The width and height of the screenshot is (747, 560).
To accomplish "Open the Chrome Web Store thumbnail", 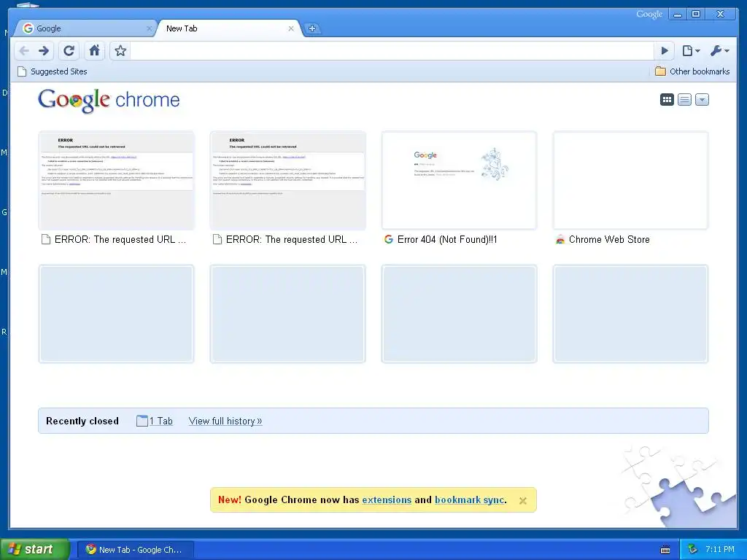I will (631, 181).
